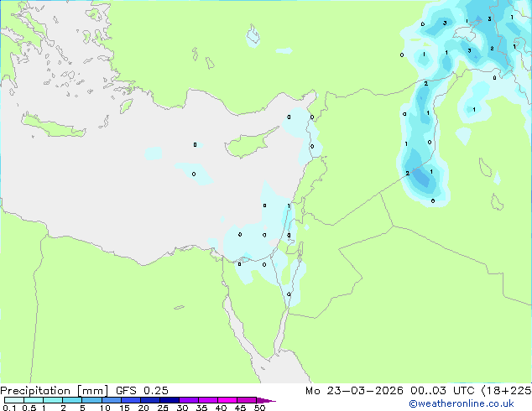Click the 25–30 mm legend swatch
Image resolution: width=532 pixels, height=411 pixels.
[x=170, y=400]
